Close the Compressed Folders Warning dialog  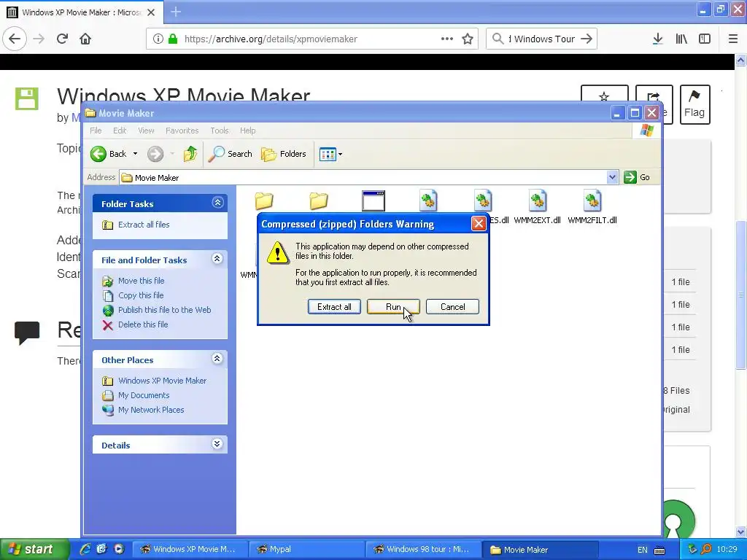[x=479, y=223]
